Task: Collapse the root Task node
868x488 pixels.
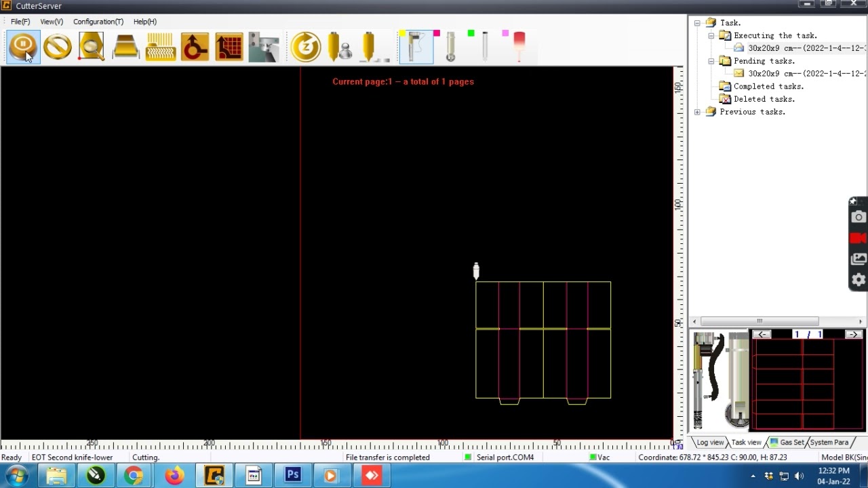Action: pyautogui.click(x=697, y=23)
